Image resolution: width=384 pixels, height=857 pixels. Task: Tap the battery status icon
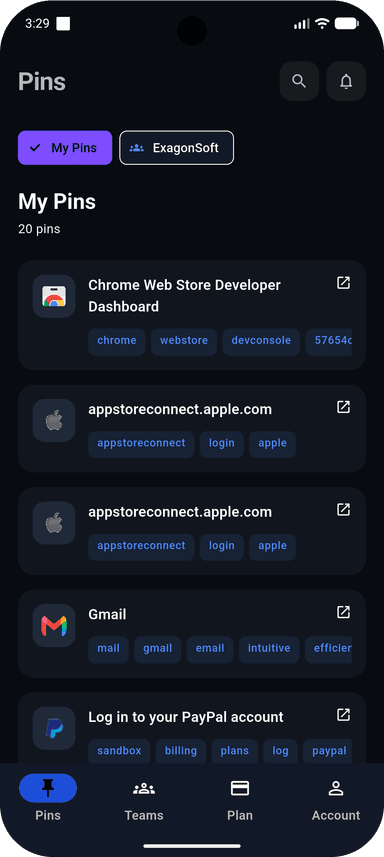click(x=347, y=24)
